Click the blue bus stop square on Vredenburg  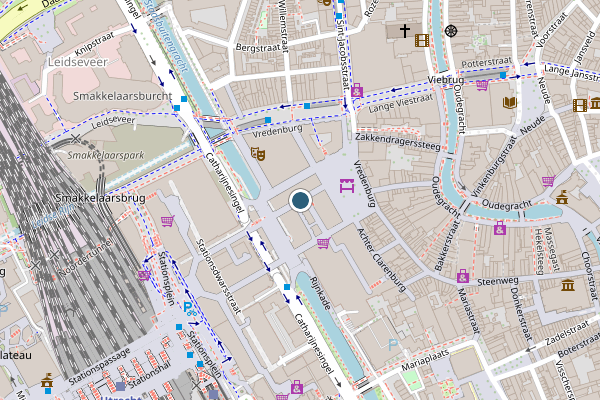coord(268,120)
